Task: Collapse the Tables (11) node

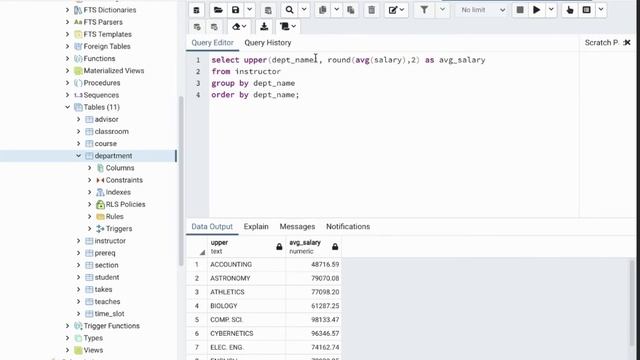Action: pyautogui.click(x=67, y=107)
